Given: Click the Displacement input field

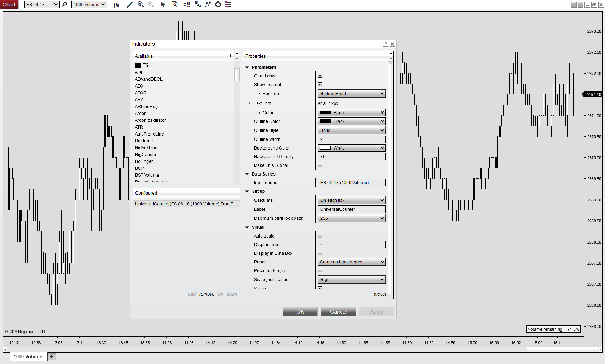Looking at the screenshot, I should (352, 244).
